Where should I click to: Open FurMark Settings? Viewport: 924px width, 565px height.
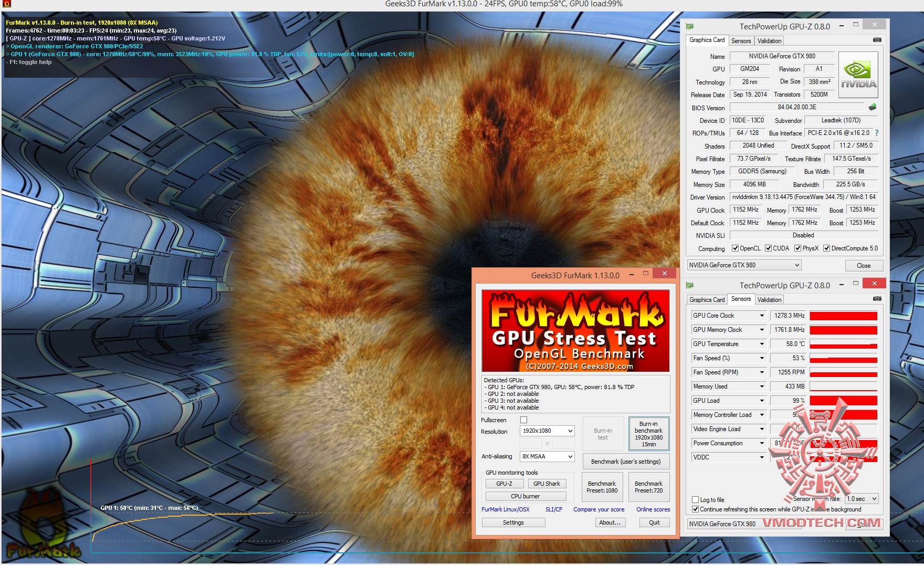(x=513, y=522)
